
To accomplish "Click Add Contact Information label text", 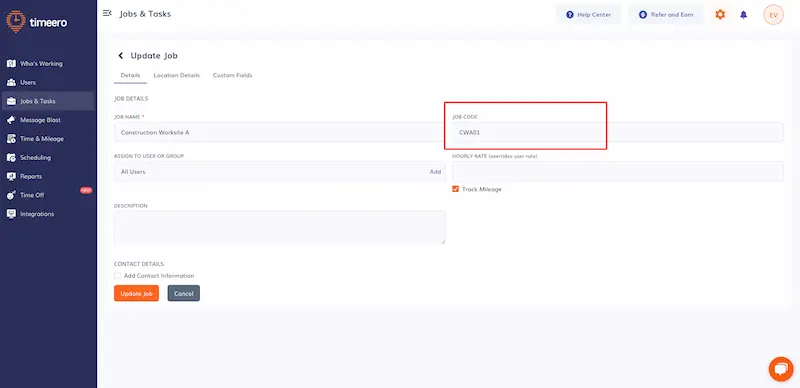I will [x=159, y=276].
